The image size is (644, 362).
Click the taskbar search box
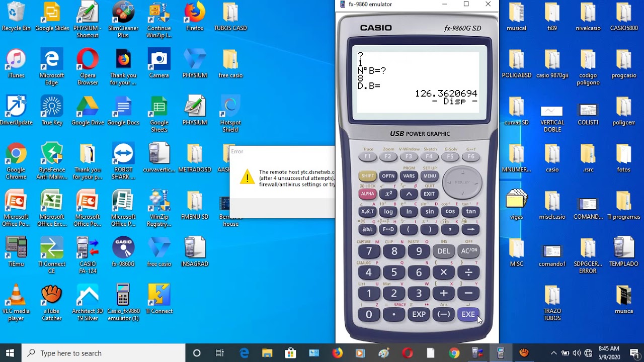click(104, 353)
